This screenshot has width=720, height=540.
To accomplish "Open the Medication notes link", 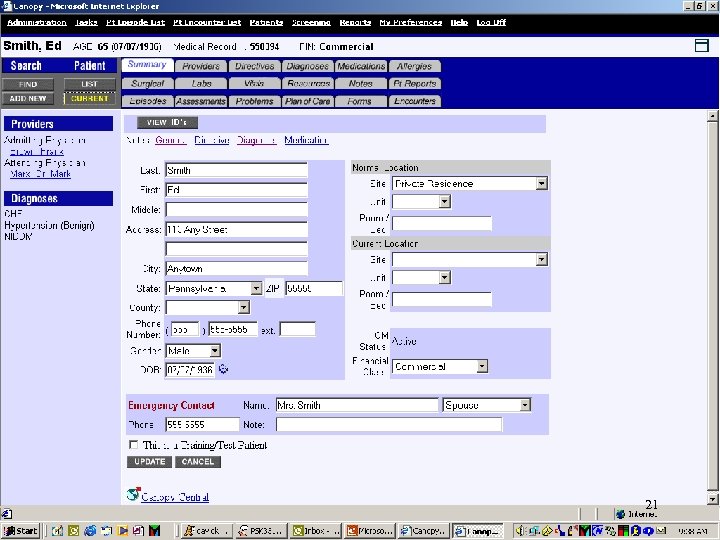I will 306,140.
